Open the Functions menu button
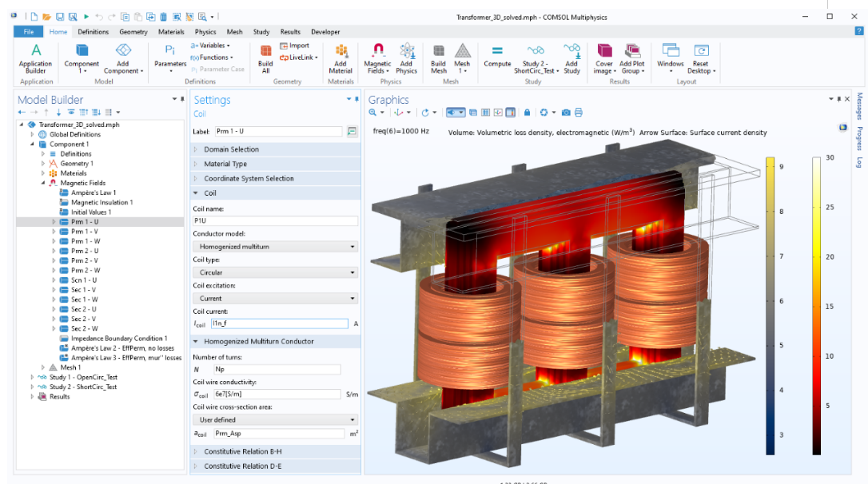 [x=212, y=58]
